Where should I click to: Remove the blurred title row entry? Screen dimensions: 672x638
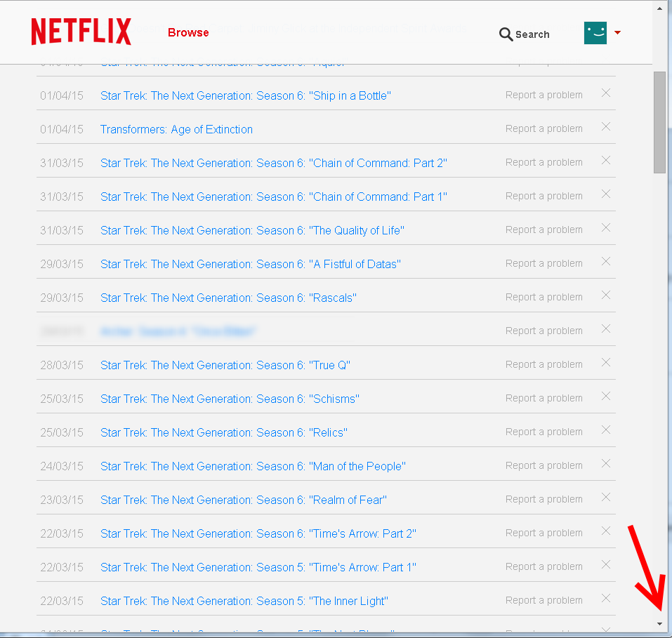[x=605, y=328]
